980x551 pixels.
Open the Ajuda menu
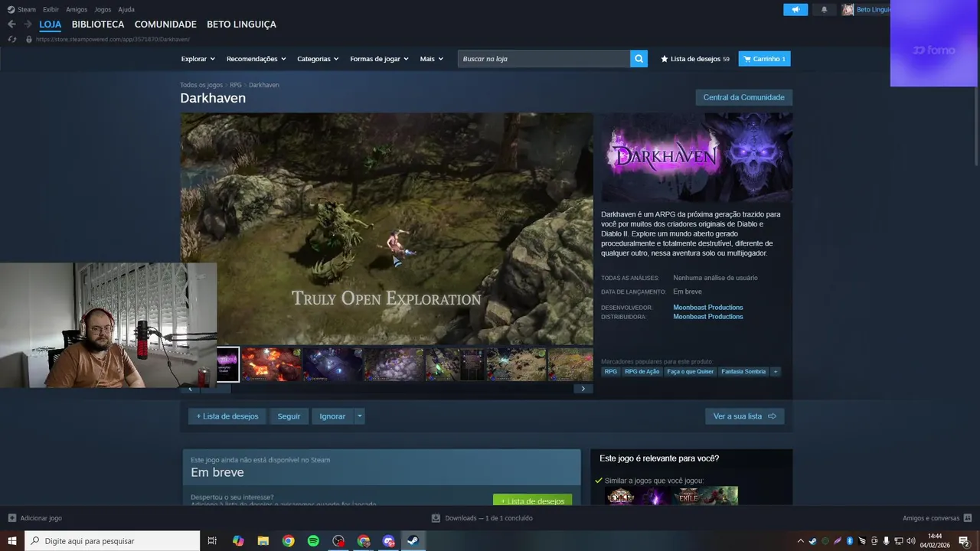pos(126,9)
